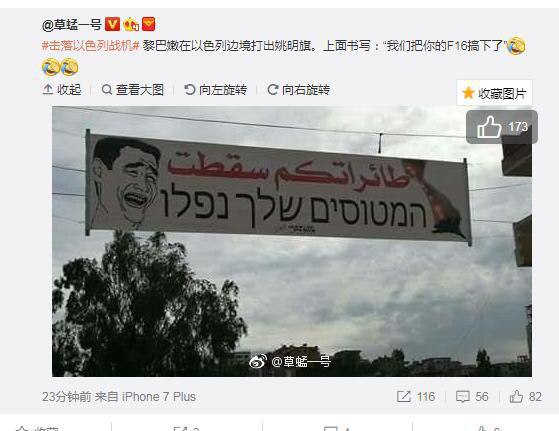559x431 pixels.
Task: Like the post with thumbs-up 82
Action: [x=516, y=396]
